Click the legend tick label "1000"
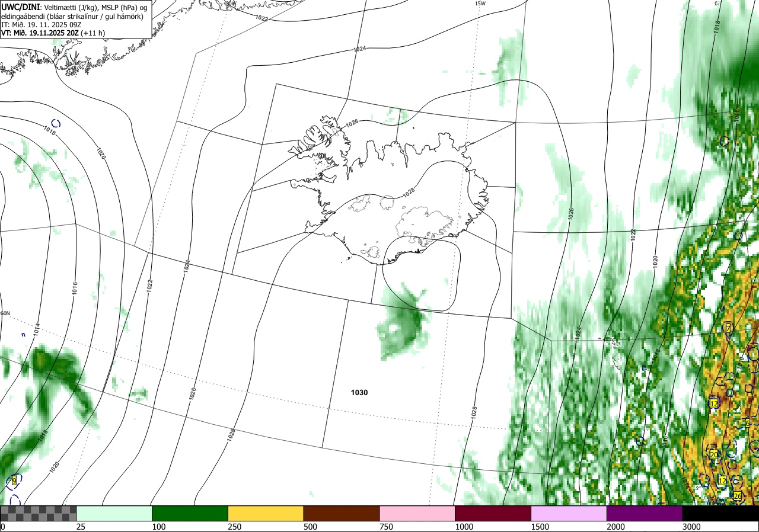Image resolution: width=759 pixels, height=532 pixels. pos(464,527)
